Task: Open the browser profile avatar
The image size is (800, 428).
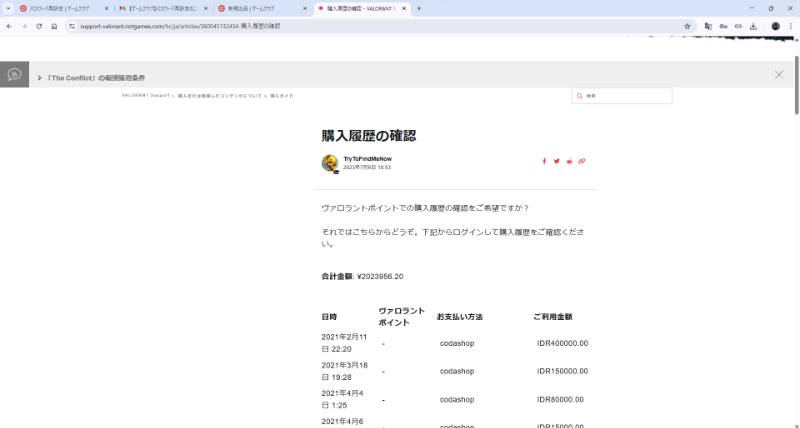Action: click(776, 26)
